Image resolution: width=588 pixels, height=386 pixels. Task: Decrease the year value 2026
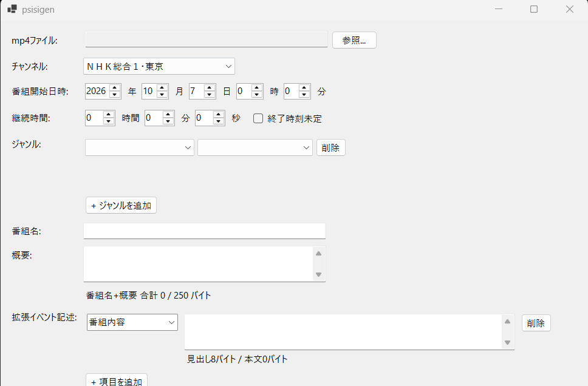pos(115,95)
